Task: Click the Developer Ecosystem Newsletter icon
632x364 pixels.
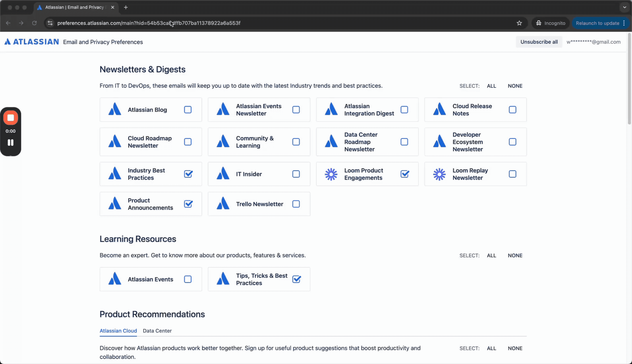Action: (439, 142)
